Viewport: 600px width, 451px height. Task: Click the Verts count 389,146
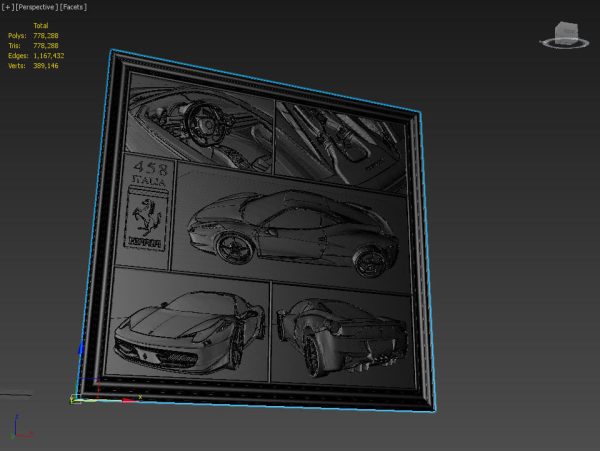click(x=46, y=65)
